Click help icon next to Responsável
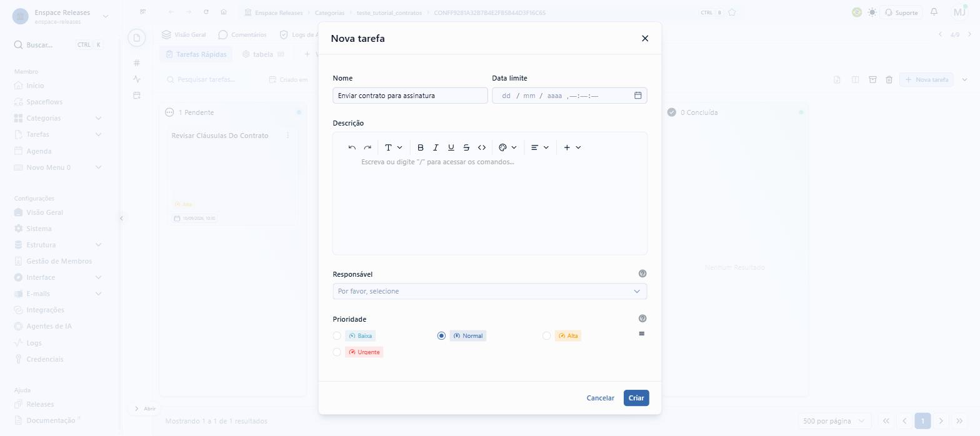Image resolution: width=980 pixels, height=436 pixels. tap(642, 274)
